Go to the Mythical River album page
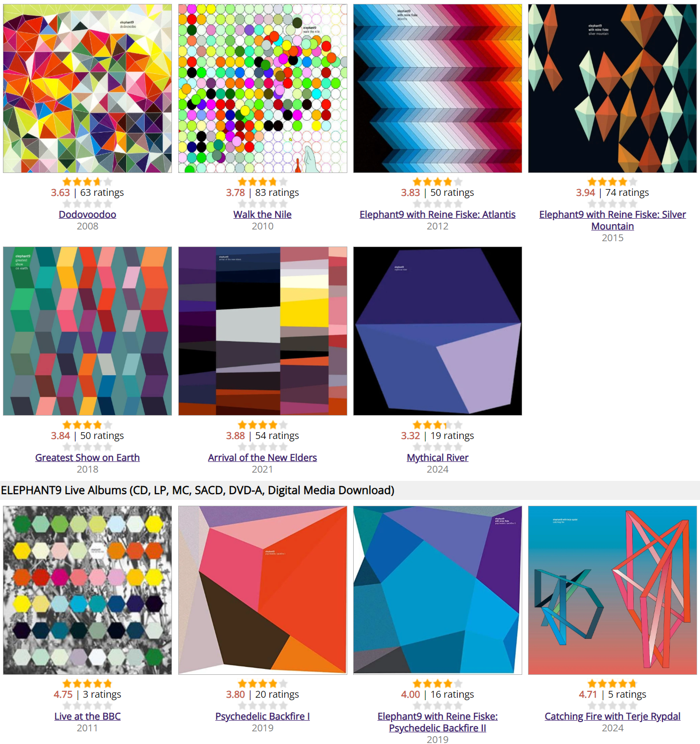The width and height of the screenshot is (700, 744). [437, 458]
